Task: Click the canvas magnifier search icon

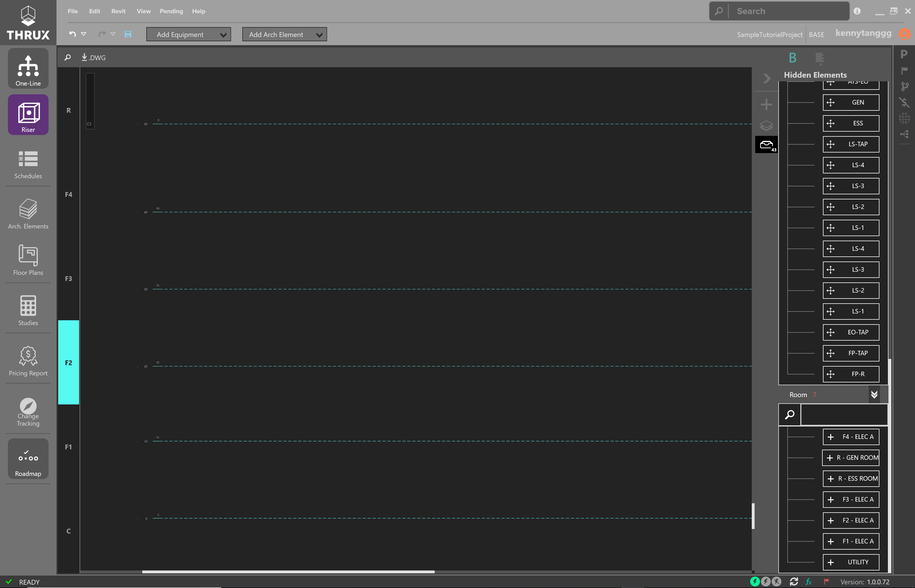Action: [x=67, y=57]
